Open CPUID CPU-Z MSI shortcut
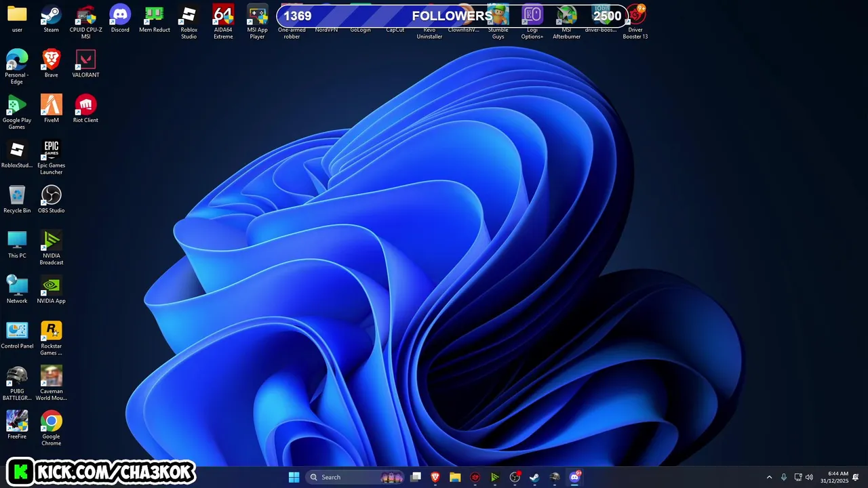 [x=85, y=14]
